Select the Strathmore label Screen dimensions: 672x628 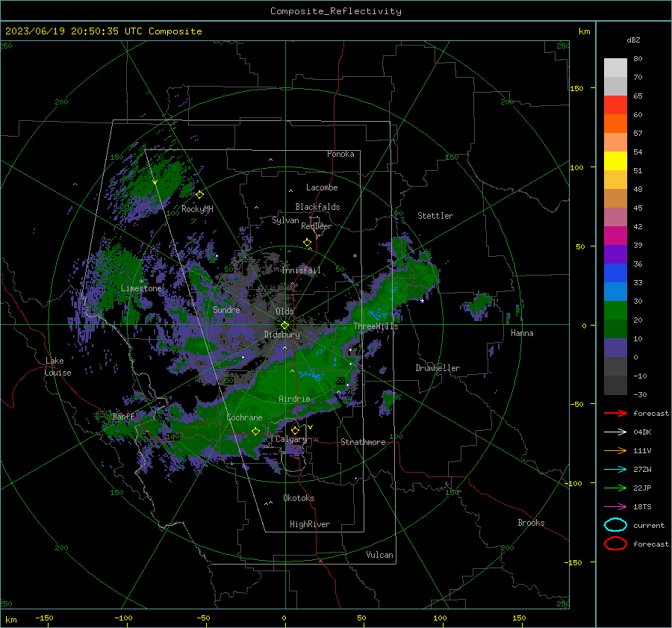[363, 442]
